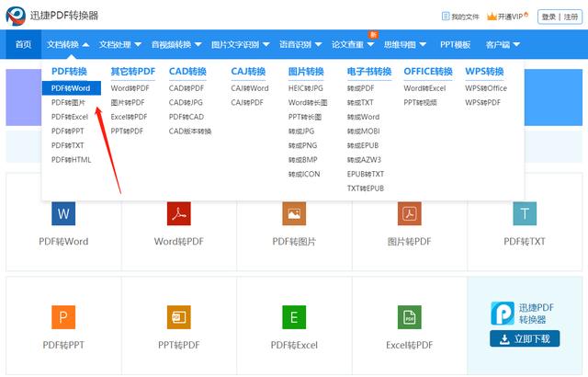
Task: Select PDF转TXT in the dropdown list
Action: tap(67, 145)
